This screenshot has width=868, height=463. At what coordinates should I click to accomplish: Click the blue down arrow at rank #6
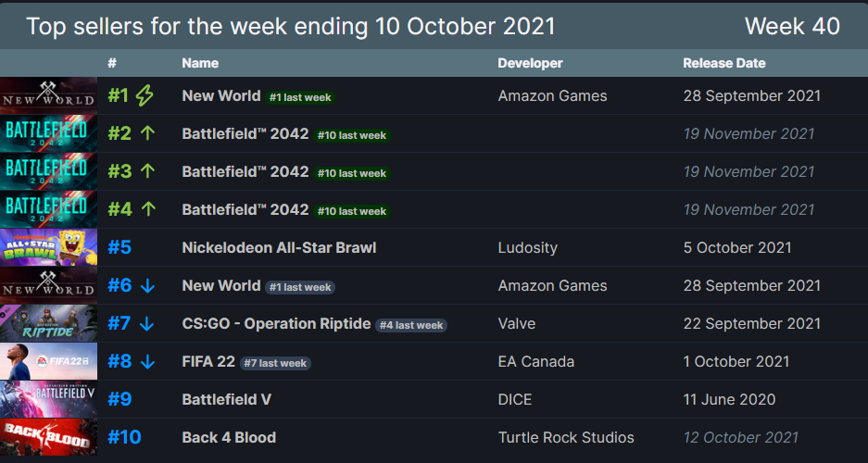147,285
